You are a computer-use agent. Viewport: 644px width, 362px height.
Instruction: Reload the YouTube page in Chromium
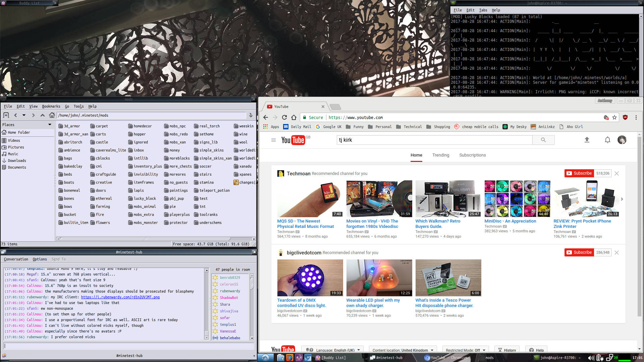tap(284, 117)
